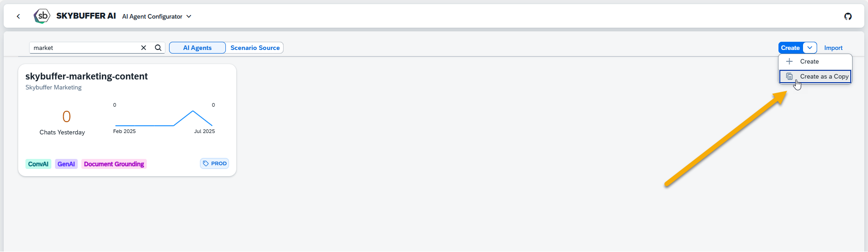Expand the AI Agent Configurator dropdown
The image size is (868, 252).
189,16
